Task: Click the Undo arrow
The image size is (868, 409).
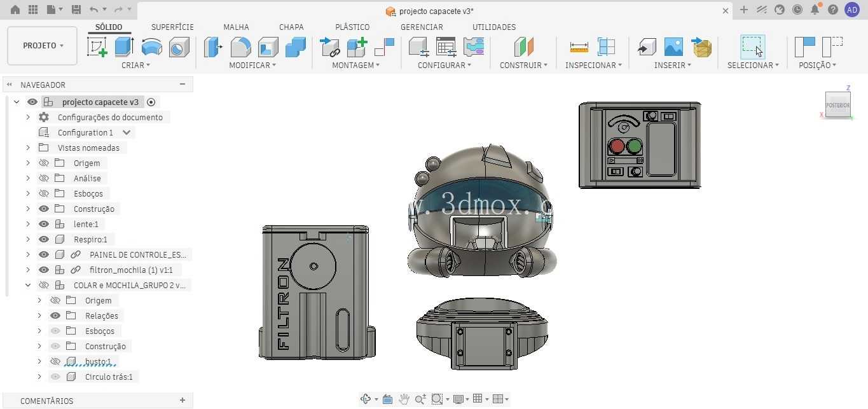Action: click(x=94, y=10)
